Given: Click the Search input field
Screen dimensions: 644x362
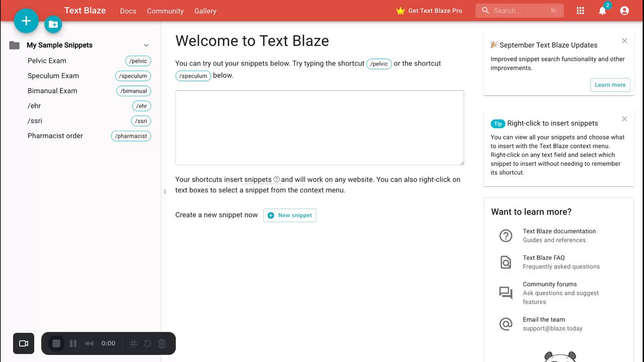Looking at the screenshot, I should (518, 11).
